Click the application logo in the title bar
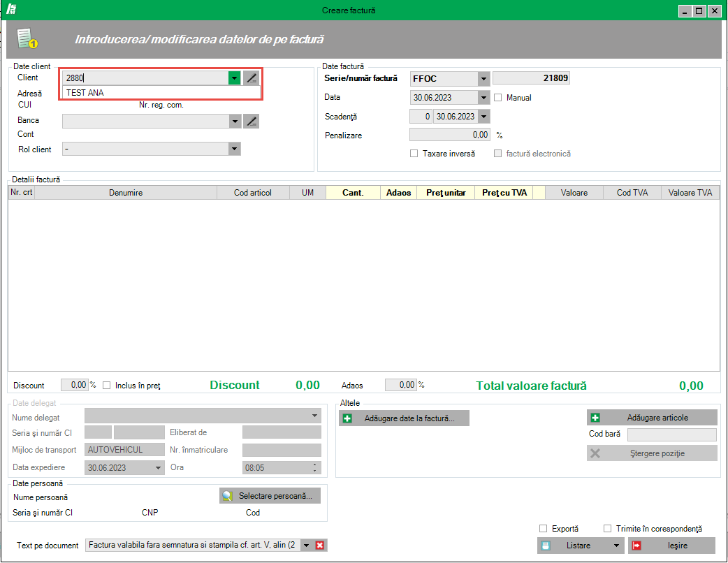The width and height of the screenshot is (728, 563). 12,9
